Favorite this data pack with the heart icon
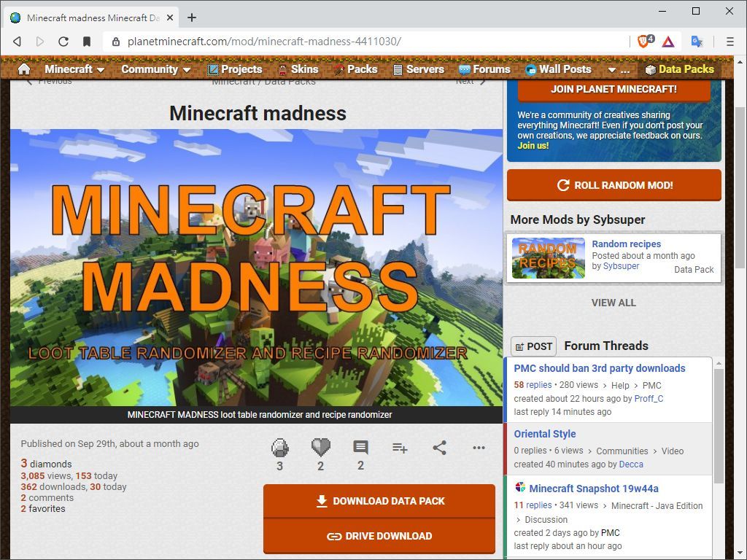This screenshot has width=747, height=560. [x=321, y=447]
